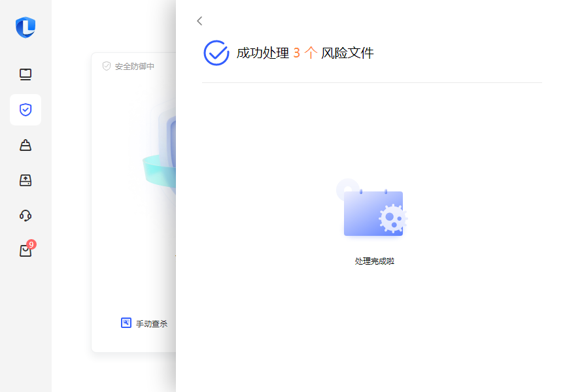567x392 pixels.
Task: Open the shopping bag store icon
Action: click(25, 251)
